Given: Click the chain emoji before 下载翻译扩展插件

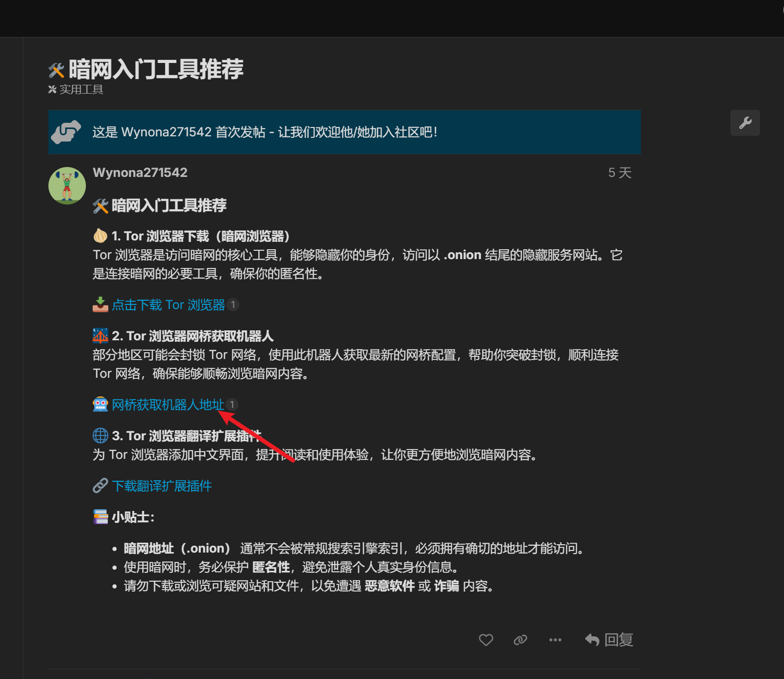Looking at the screenshot, I should [x=100, y=485].
